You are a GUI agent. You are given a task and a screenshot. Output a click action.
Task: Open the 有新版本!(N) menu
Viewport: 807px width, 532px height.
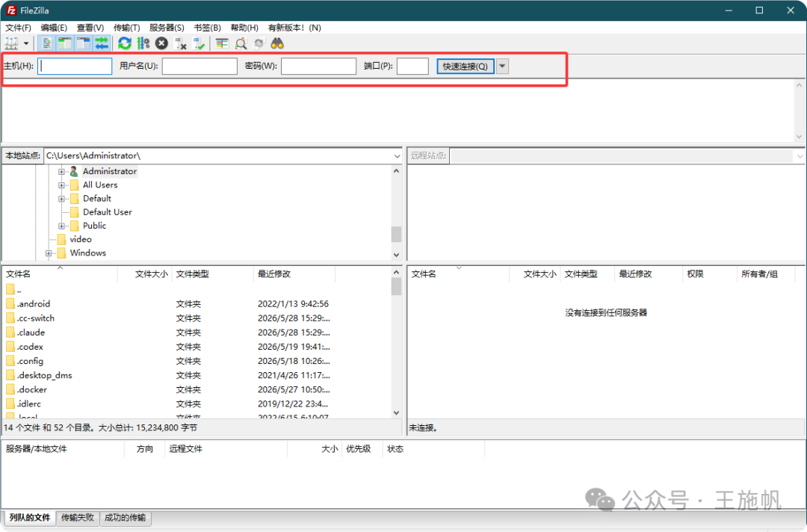click(294, 28)
